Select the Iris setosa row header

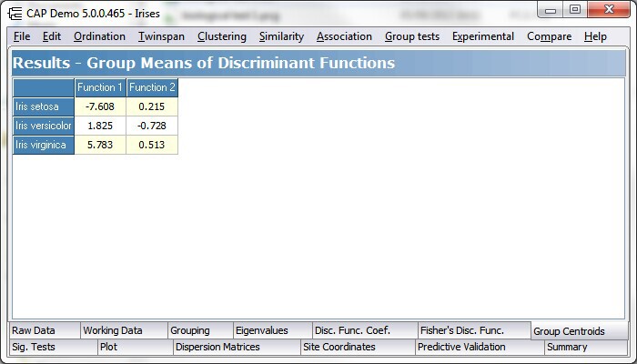(44, 106)
